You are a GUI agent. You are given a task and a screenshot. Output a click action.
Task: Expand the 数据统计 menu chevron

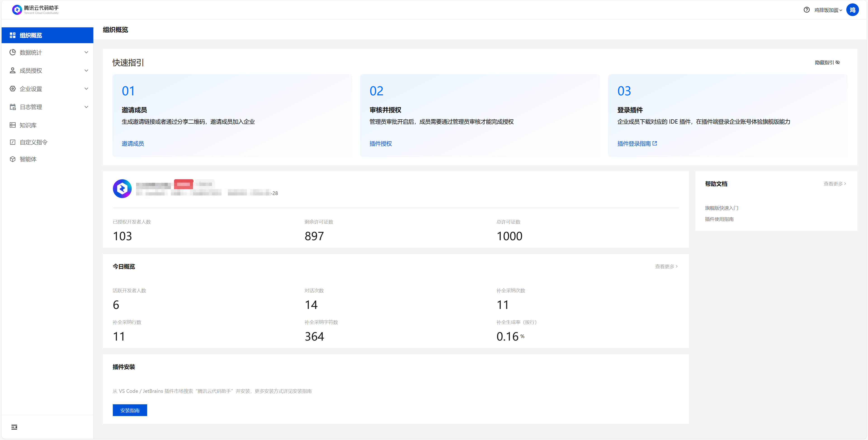[x=86, y=52]
